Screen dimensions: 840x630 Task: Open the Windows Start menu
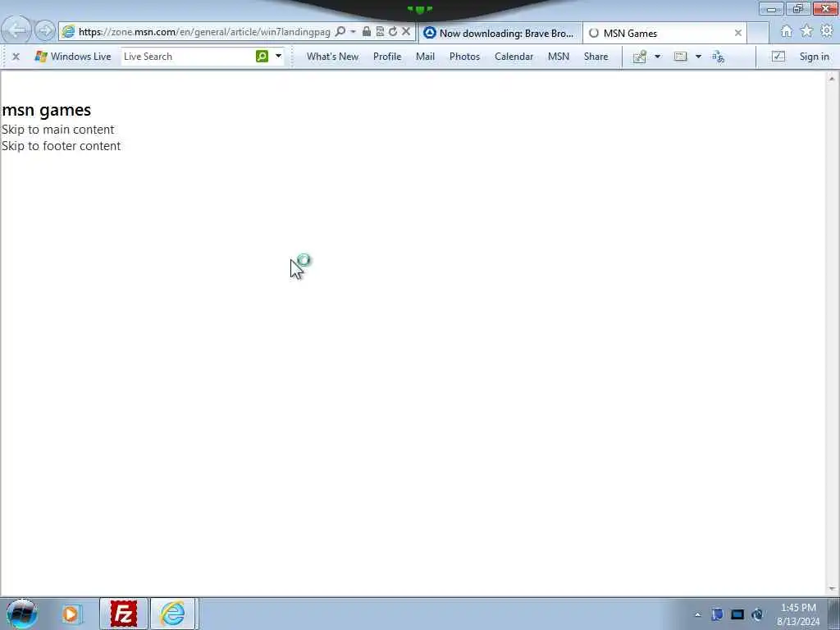[22, 614]
